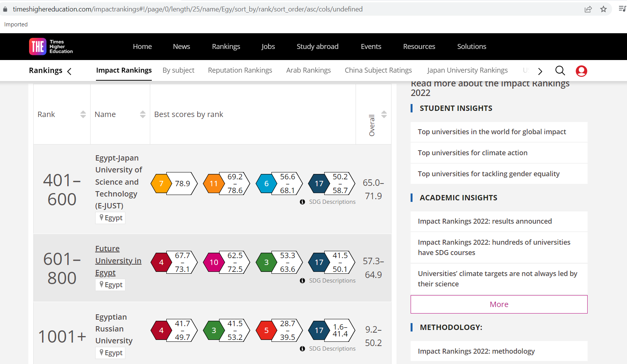Viewport: 627px width, 364px height.
Task: Click the 1001+ rank cell
Action: click(x=62, y=337)
